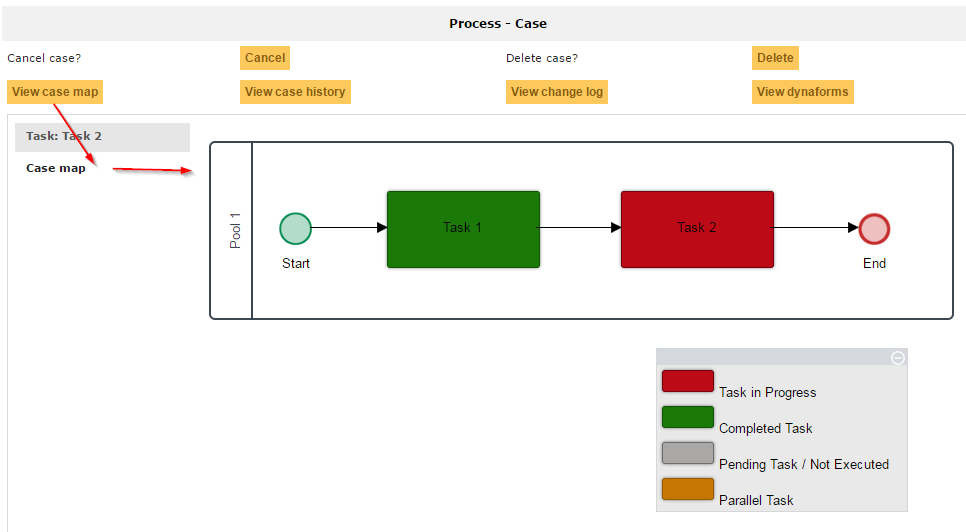Click the Pool 1 lane label
This screenshot has width=966, height=532.
tap(235, 230)
